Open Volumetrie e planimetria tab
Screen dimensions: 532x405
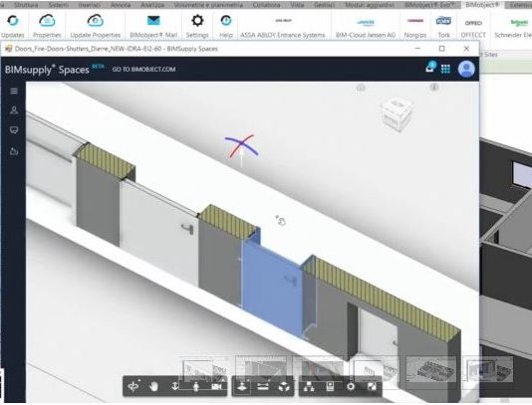point(208,5)
